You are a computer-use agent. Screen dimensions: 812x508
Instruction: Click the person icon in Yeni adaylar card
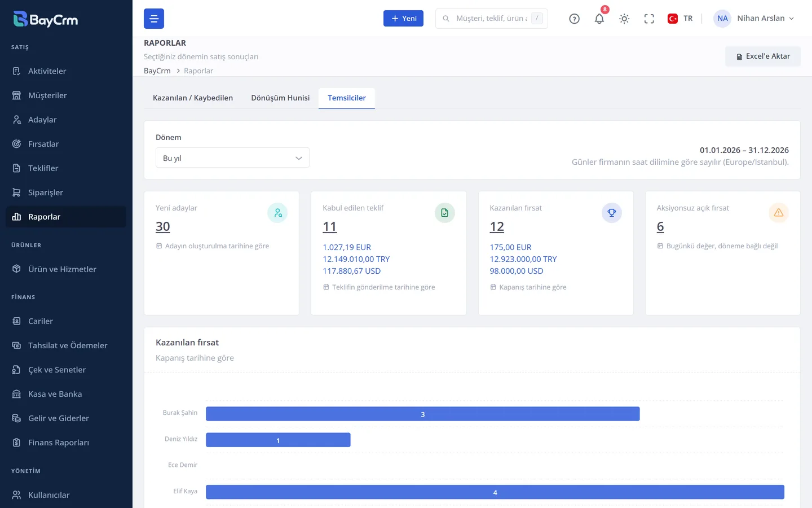coord(277,213)
